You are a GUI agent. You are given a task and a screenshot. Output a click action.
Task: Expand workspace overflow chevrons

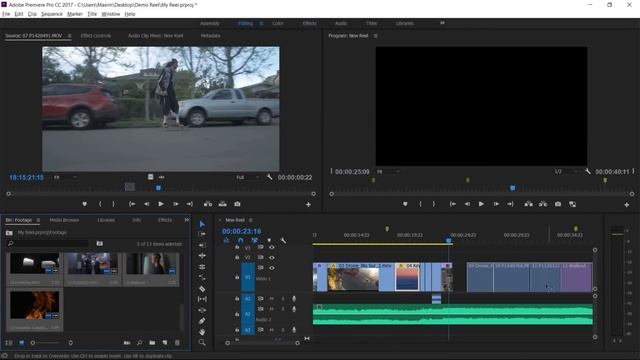pos(442,23)
